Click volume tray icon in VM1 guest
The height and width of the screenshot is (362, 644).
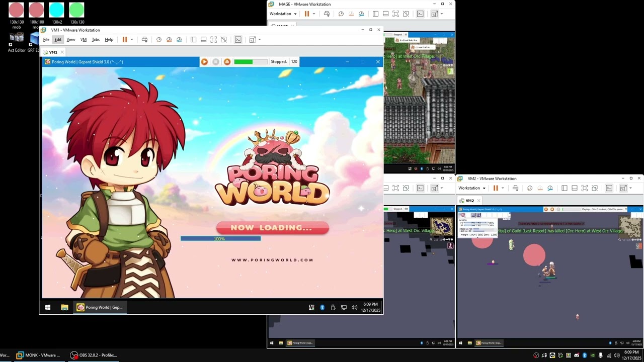[x=354, y=307]
